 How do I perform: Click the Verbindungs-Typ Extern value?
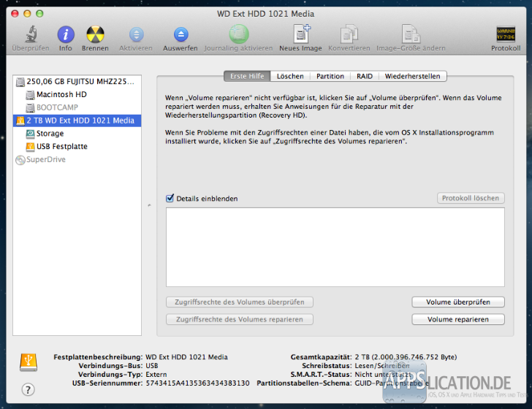pyautogui.click(x=156, y=374)
